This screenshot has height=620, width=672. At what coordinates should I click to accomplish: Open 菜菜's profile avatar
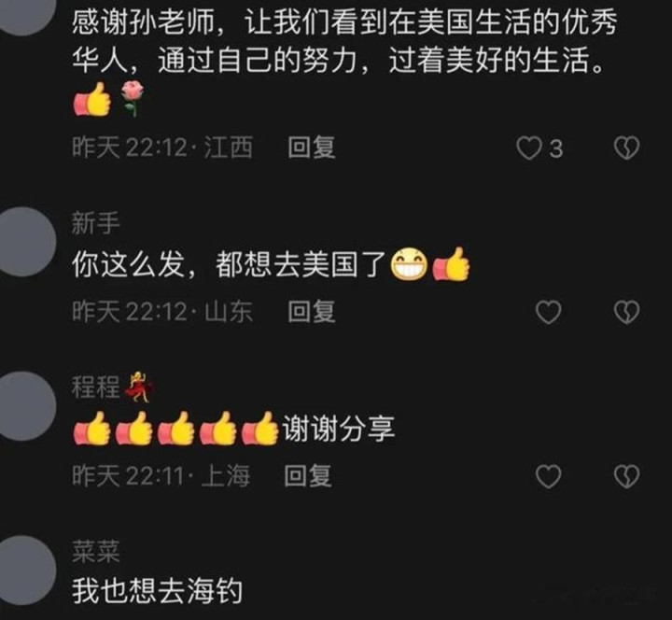(22, 570)
